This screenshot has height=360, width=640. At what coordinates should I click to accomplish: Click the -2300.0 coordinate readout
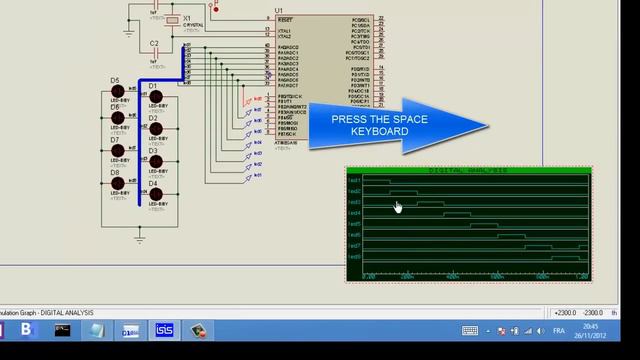coord(593,313)
